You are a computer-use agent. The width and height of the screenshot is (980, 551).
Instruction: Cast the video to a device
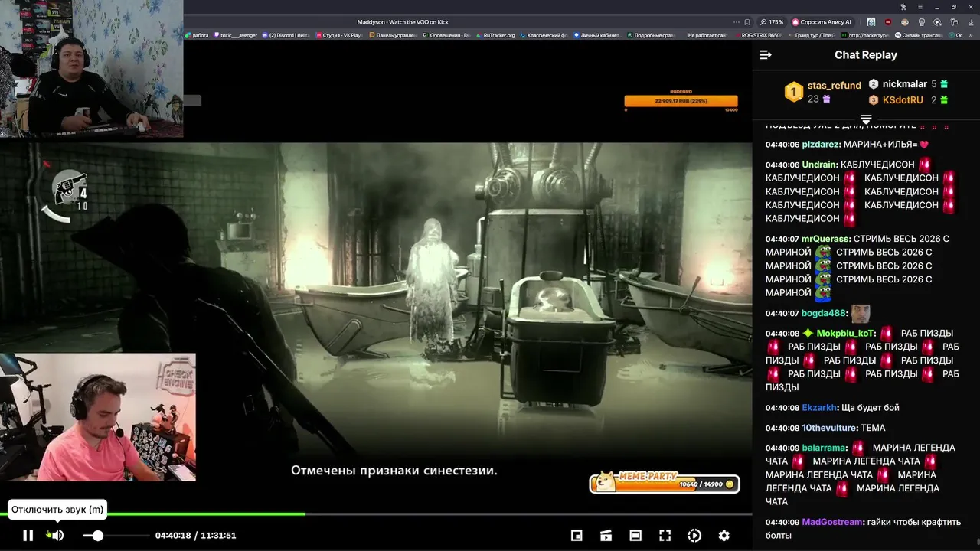(x=606, y=536)
